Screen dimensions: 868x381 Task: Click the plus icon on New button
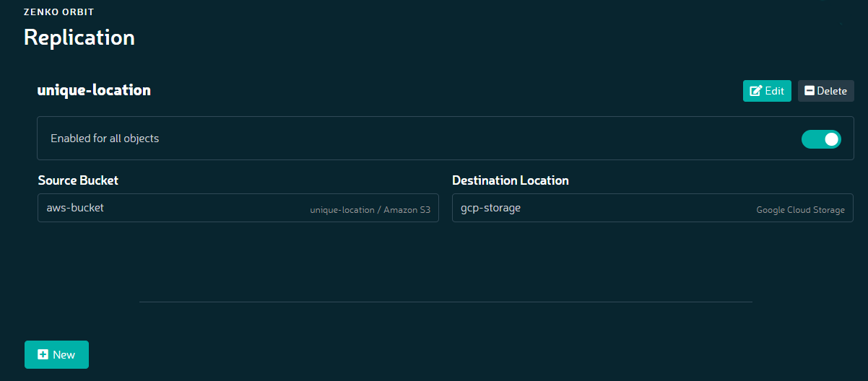(x=43, y=354)
